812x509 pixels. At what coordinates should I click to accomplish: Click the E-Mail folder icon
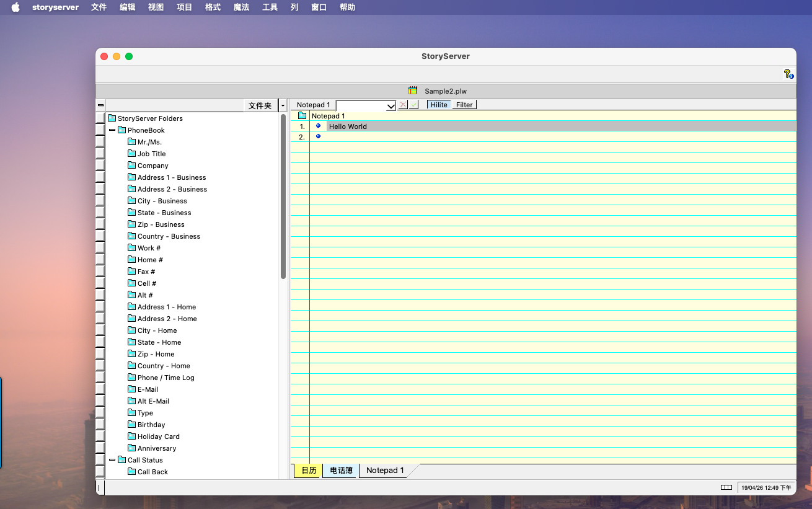[131, 389]
